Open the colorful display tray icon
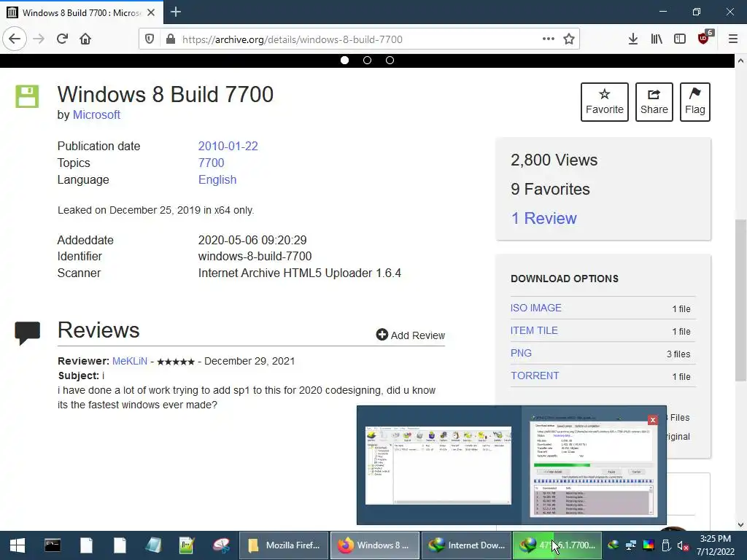Screen dimensions: 747x560 pos(649,545)
